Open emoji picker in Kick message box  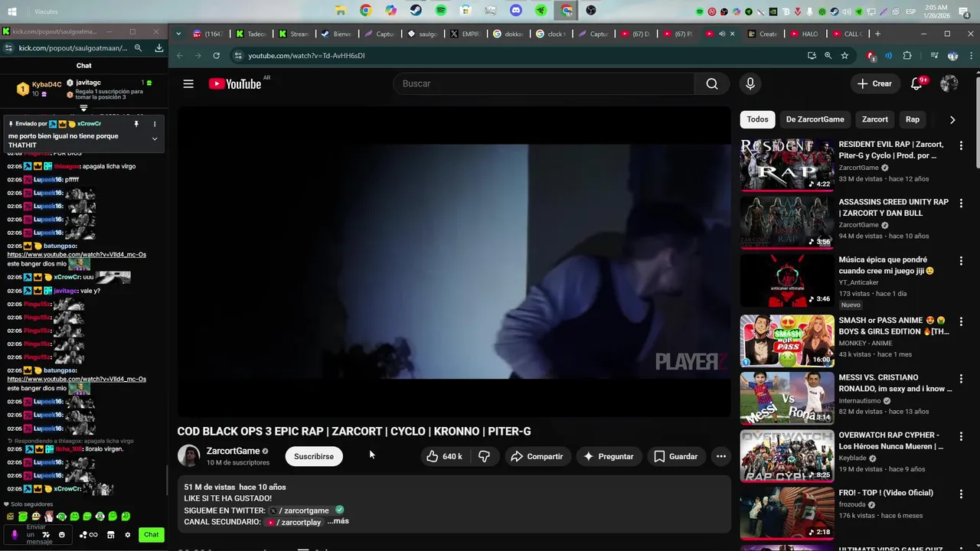pos(62,535)
